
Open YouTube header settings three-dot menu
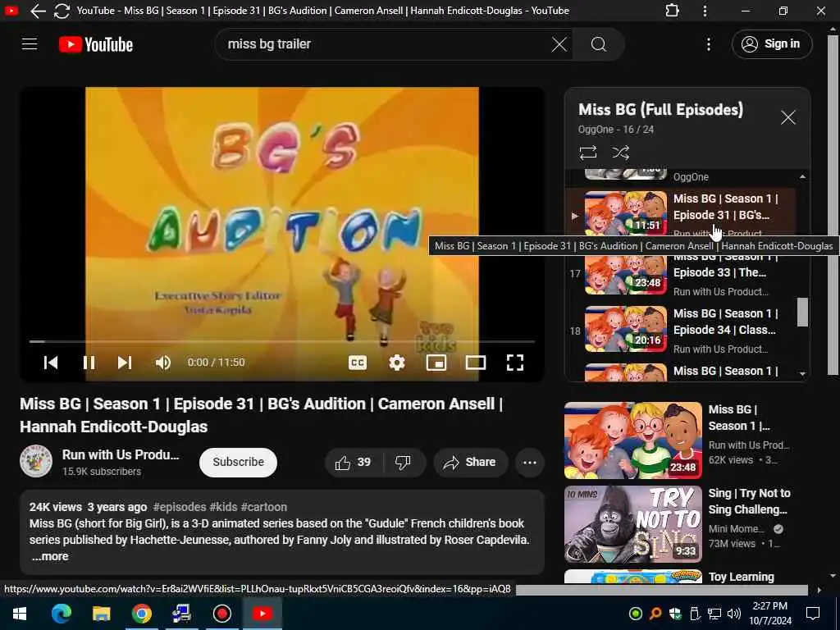coord(708,44)
